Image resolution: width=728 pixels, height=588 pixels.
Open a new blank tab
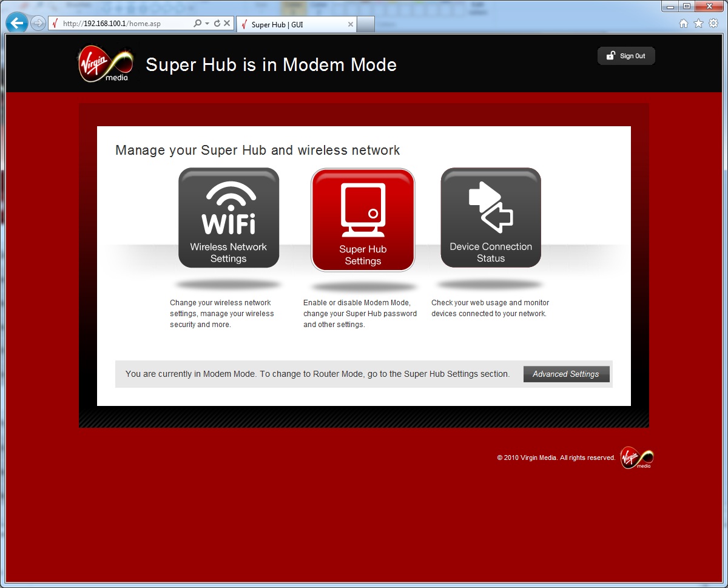click(x=366, y=24)
